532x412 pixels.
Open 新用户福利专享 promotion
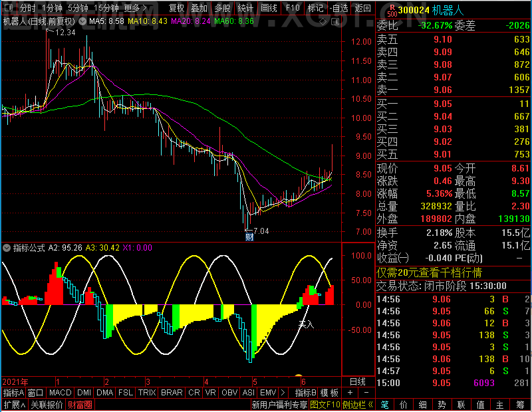279,405
